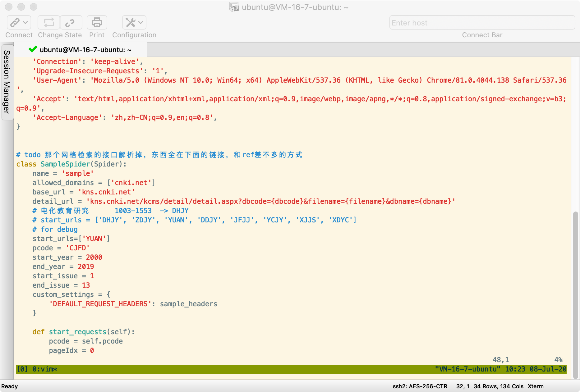The width and height of the screenshot is (580, 392).
Task: Click the detail_url line
Action: (x=244, y=201)
